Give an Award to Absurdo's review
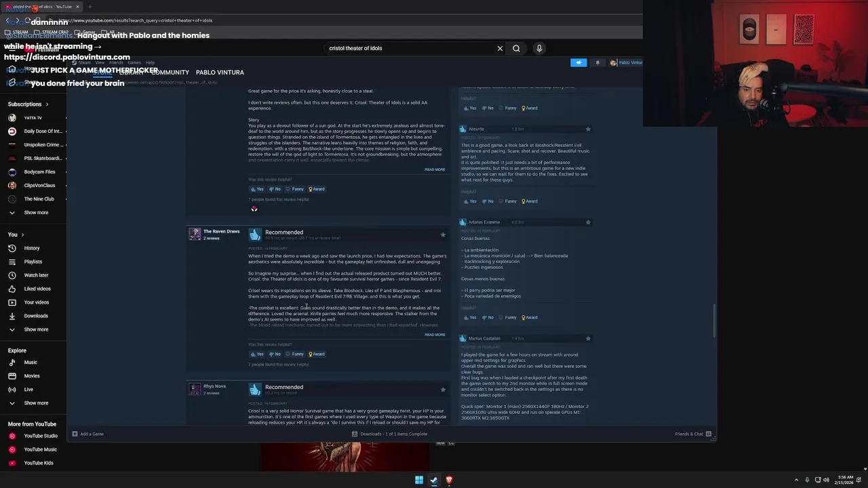The image size is (868, 488). click(529, 201)
